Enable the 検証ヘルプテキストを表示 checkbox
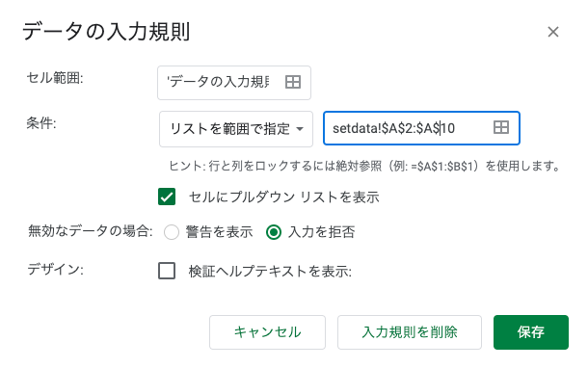588x368 pixels. [167, 271]
